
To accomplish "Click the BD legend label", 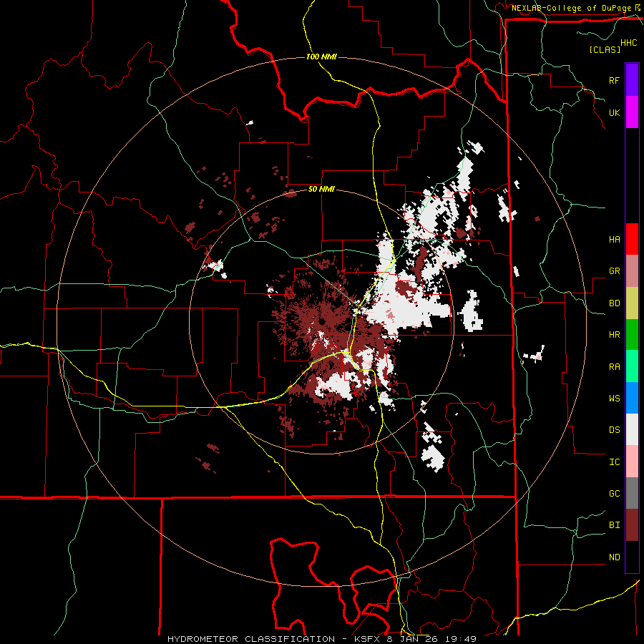I will (614, 303).
